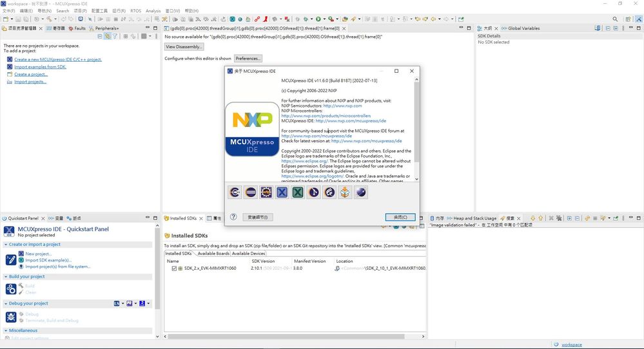This screenshot has height=349, width=644.
Task: Switch to the Faults tab
Action: 77,28
